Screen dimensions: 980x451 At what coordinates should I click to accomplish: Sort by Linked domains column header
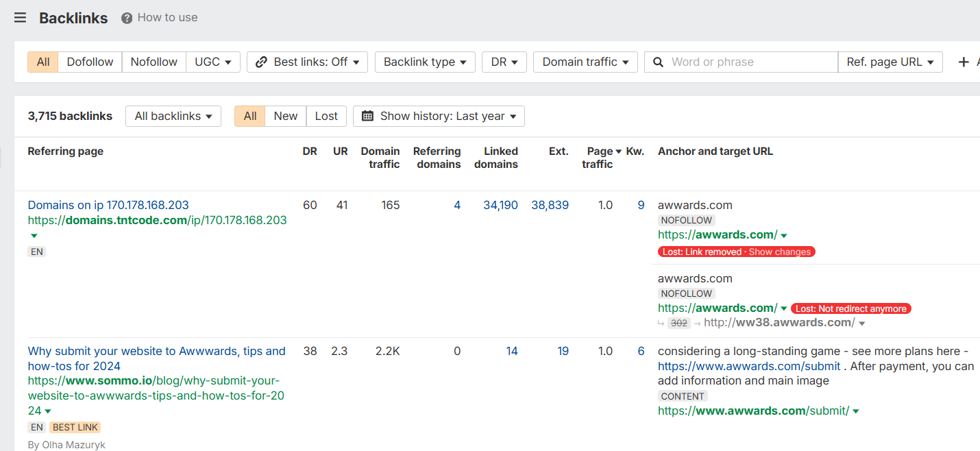[496, 158]
